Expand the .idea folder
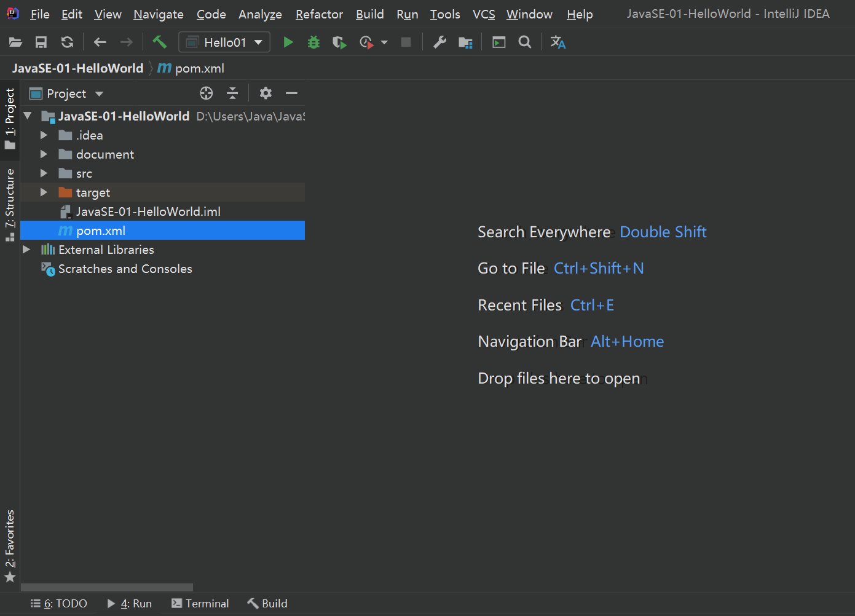 44,135
